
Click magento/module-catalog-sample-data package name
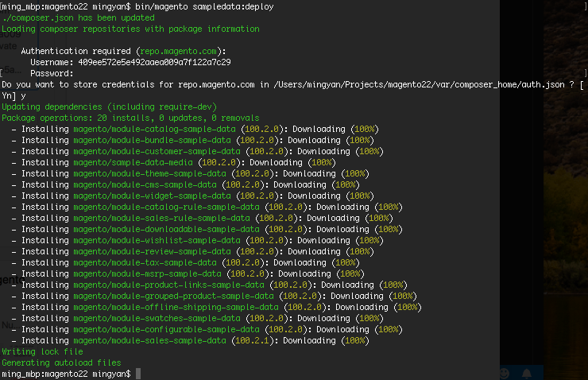(154, 129)
